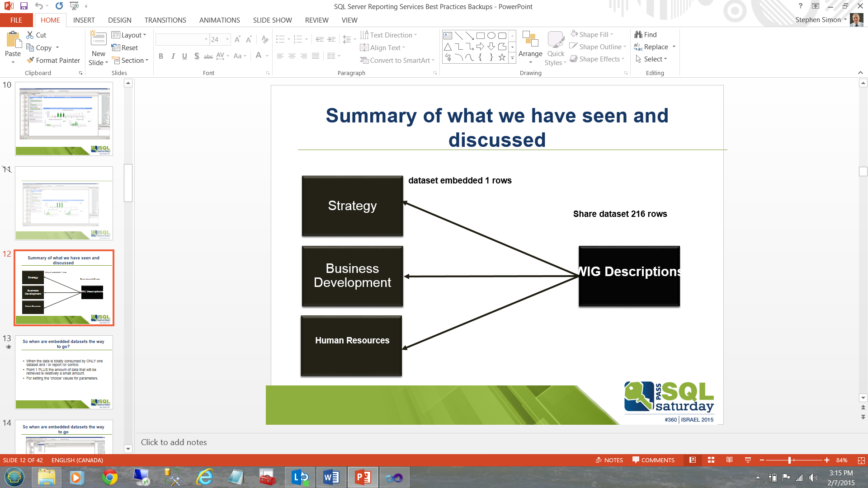Expand the Shape Fill dropdown
The height and width of the screenshot is (488, 868).
pos(612,35)
